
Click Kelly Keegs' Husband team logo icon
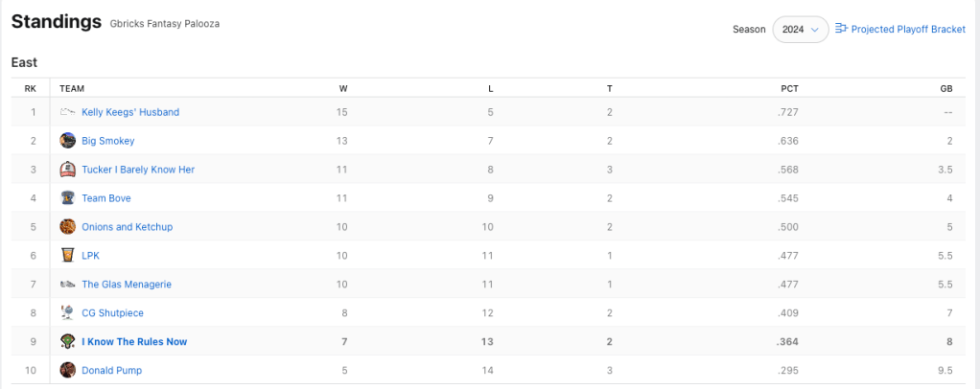[67, 112]
